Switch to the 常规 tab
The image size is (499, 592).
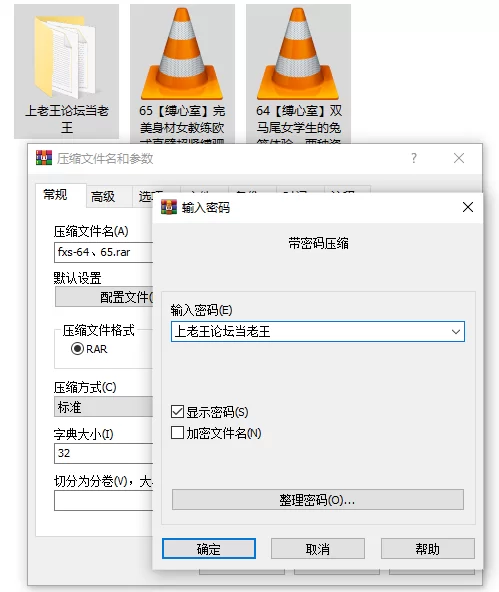tap(55, 195)
